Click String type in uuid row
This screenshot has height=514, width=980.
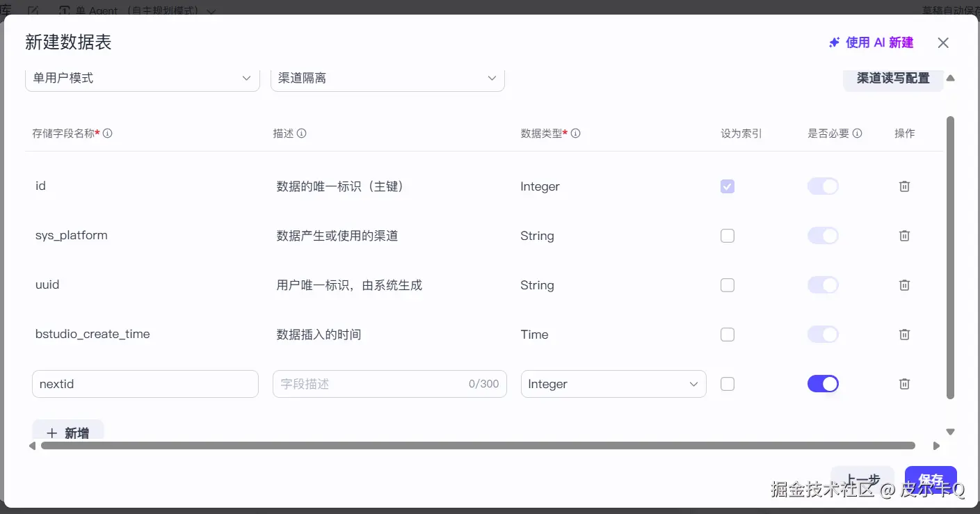tap(537, 285)
